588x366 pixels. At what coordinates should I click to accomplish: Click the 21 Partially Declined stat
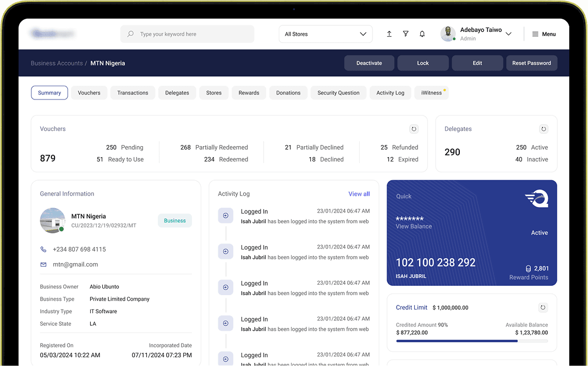tap(314, 147)
